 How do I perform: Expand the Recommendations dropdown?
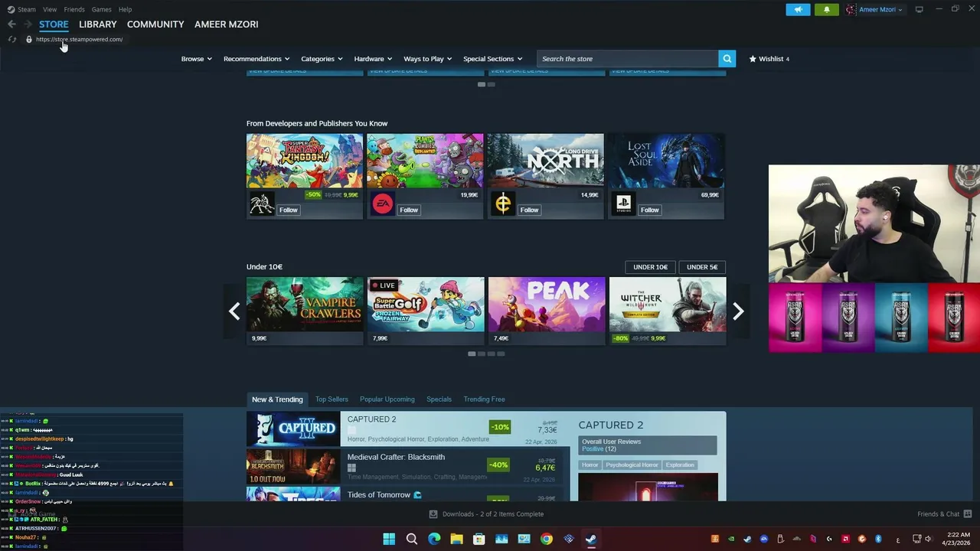point(256,59)
